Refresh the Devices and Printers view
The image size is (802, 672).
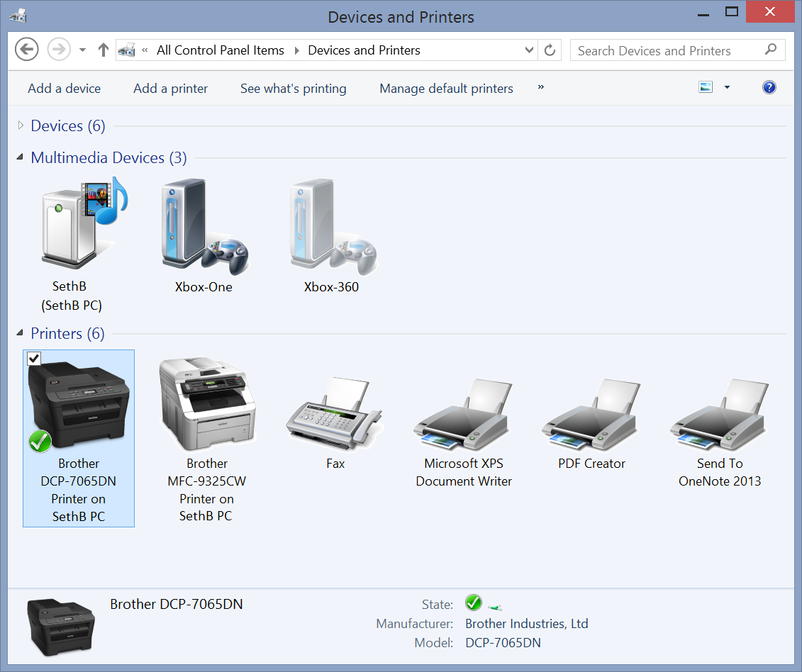tap(550, 50)
